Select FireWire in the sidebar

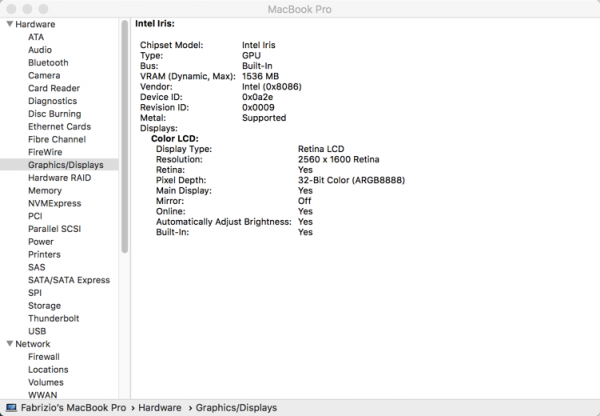tap(45, 152)
